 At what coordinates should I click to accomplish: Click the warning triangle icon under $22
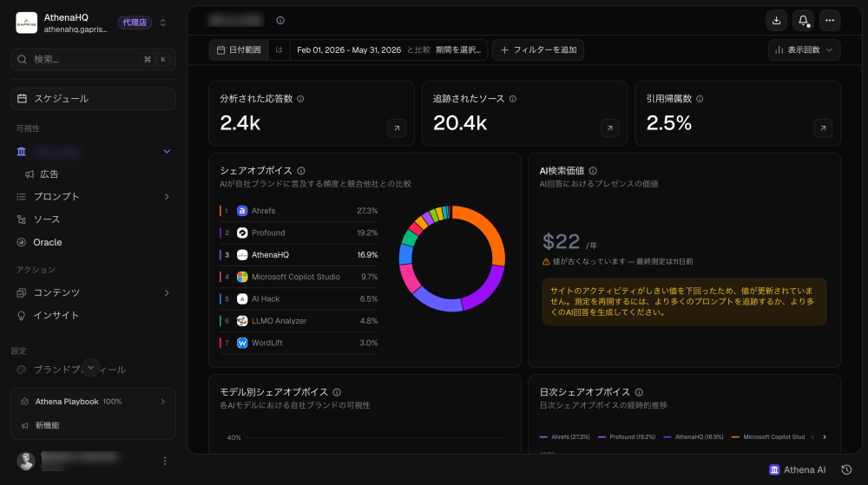pos(546,261)
